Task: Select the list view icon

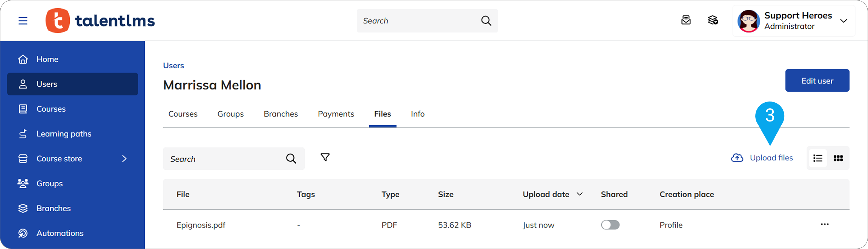Action: click(x=818, y=158)
